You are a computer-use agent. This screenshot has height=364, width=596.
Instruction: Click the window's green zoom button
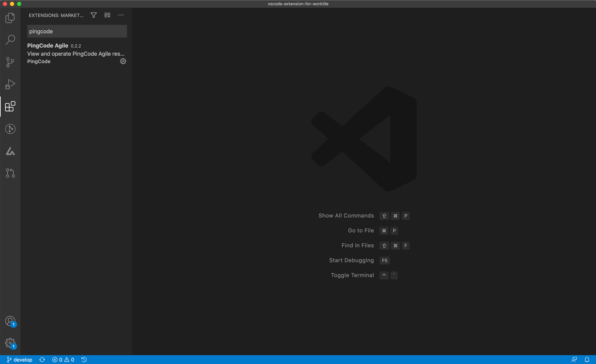click(19, 4)
